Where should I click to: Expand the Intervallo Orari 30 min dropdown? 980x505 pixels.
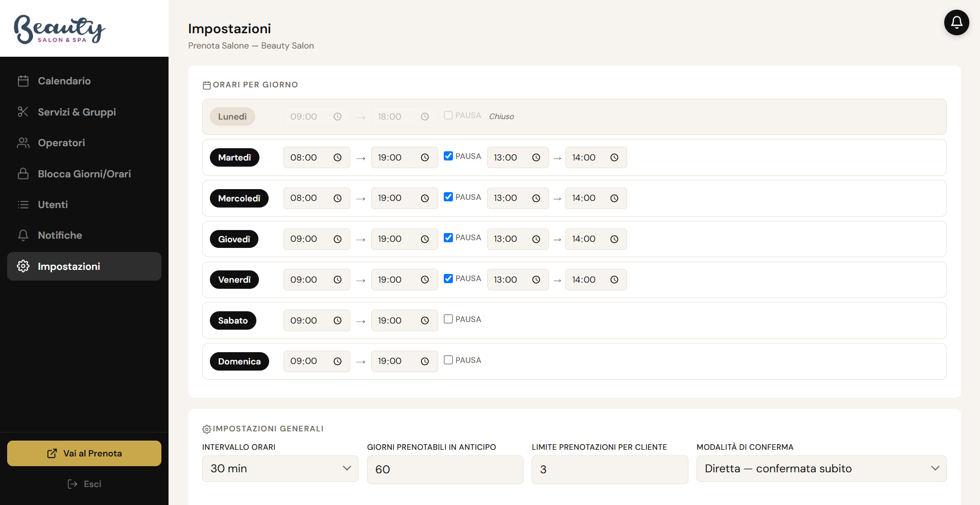tap(280, 469)
